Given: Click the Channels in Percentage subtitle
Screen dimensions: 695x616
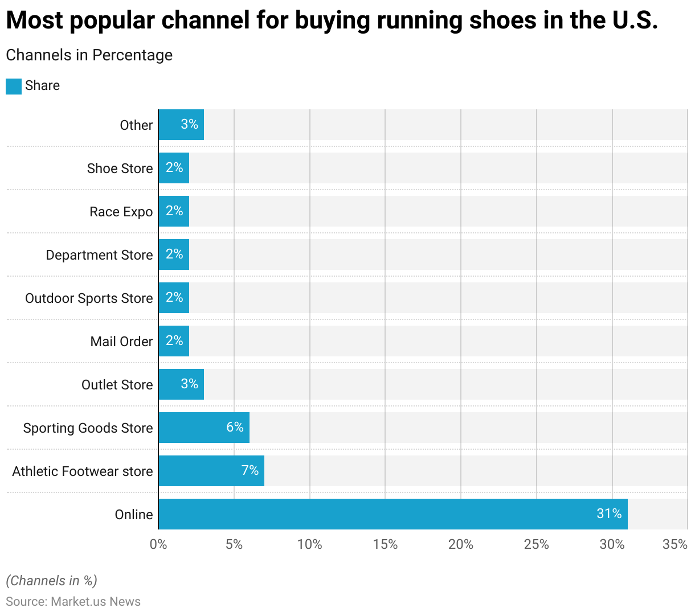Looking at the screenshot, I should click(89, 55).
